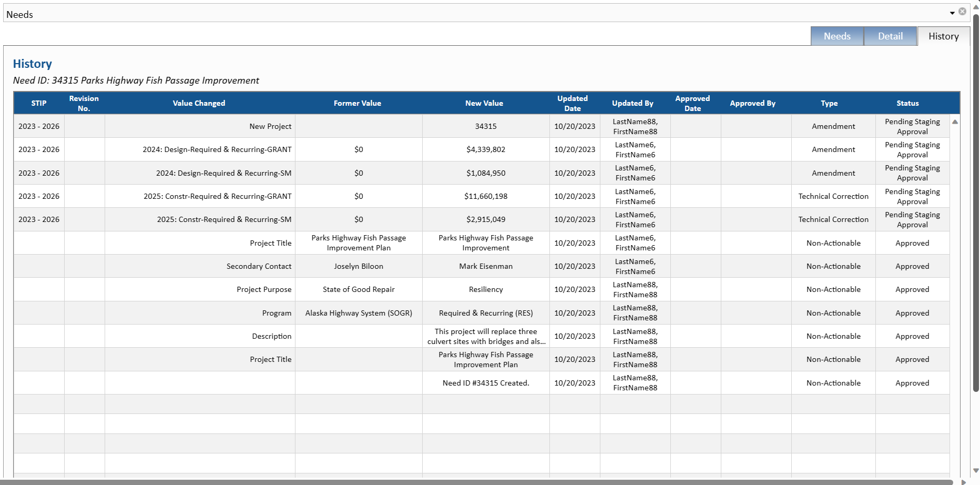Viewport: 980px width, 485px height.
Task: Click 'LastName6, FirstName6' in Secondary Contact row
Action: [635, 266]
